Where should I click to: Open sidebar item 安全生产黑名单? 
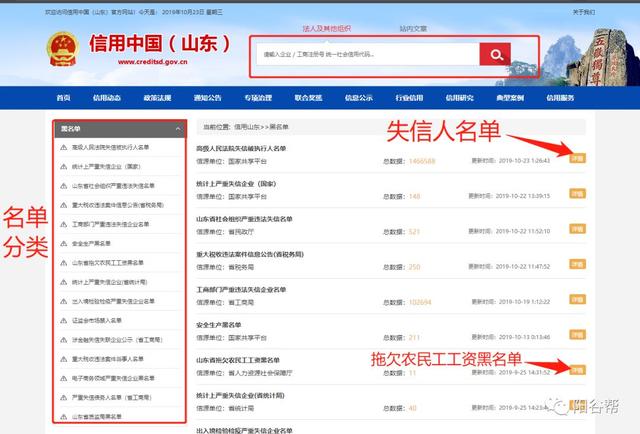coord(91,243)
